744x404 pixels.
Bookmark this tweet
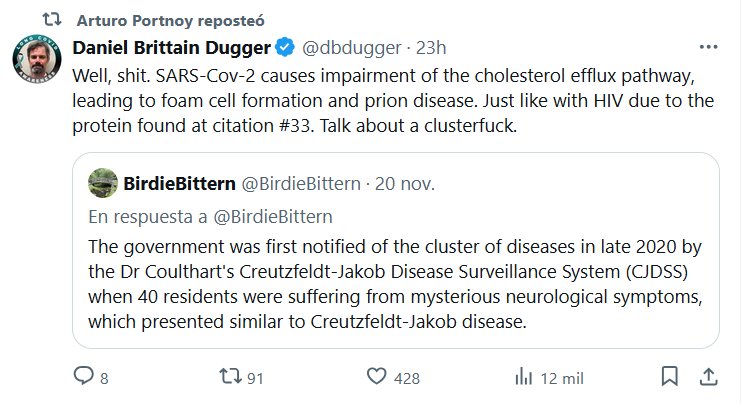click(x=672, y=376)
